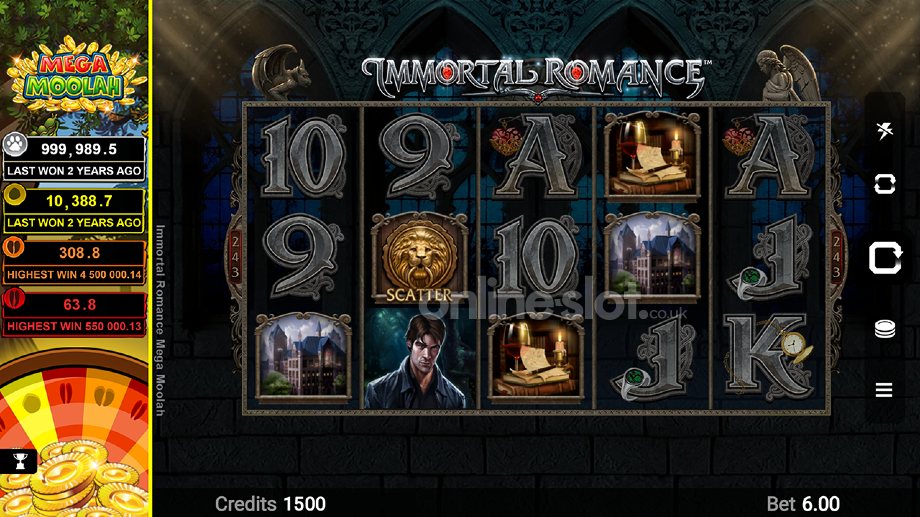Select the 999,989.5 Mega jackpot value
The height and width of the screenshot is (517, 920).
click(79, 149)
